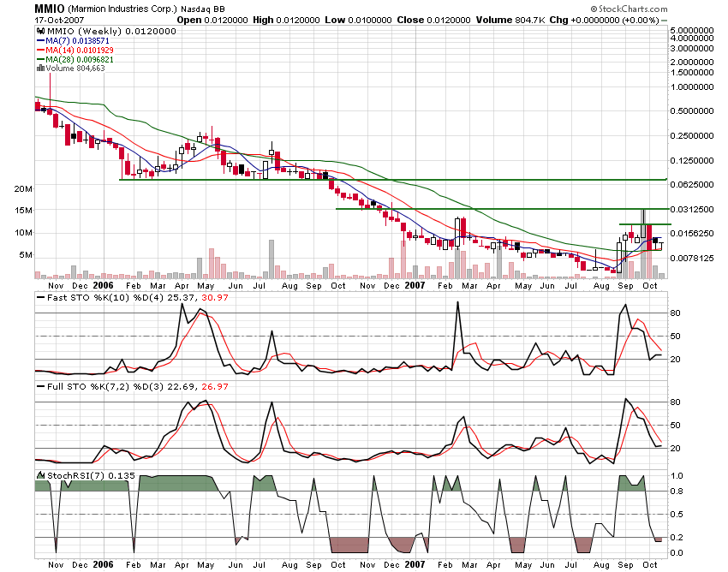Screen dimensions: 728x572
Task: Click the red 30.97 Fast STO value
Action: pyautogui.click(x=215, y=297)
